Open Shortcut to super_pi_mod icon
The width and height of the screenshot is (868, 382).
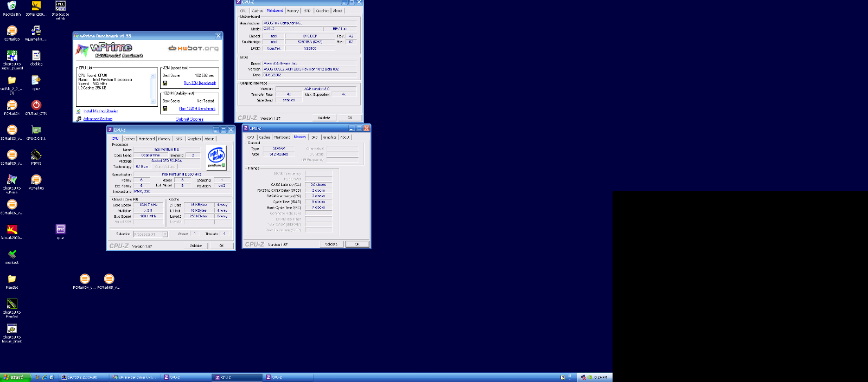pyautogui.click(x=12, y=59)
